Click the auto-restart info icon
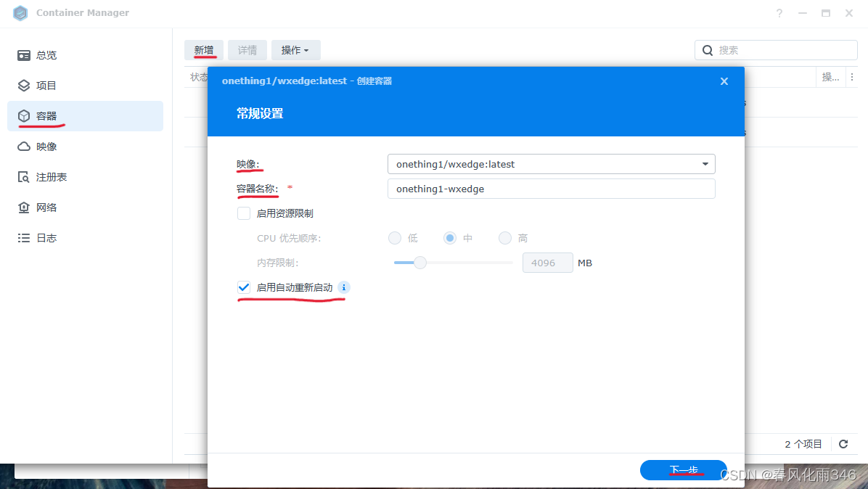The width and height of the screenshot is (868, 489). point(344,287)
